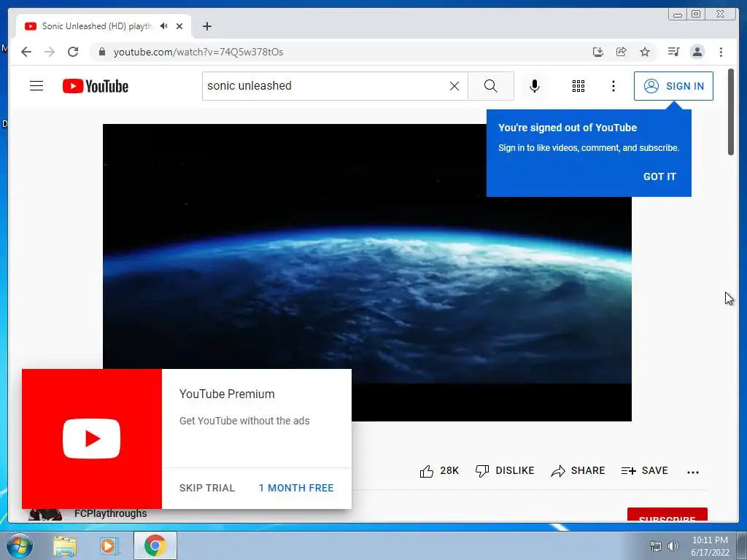Click the install app icon in address bar
This screenshot has width=747, height=560.
click(x=598, y=52)
